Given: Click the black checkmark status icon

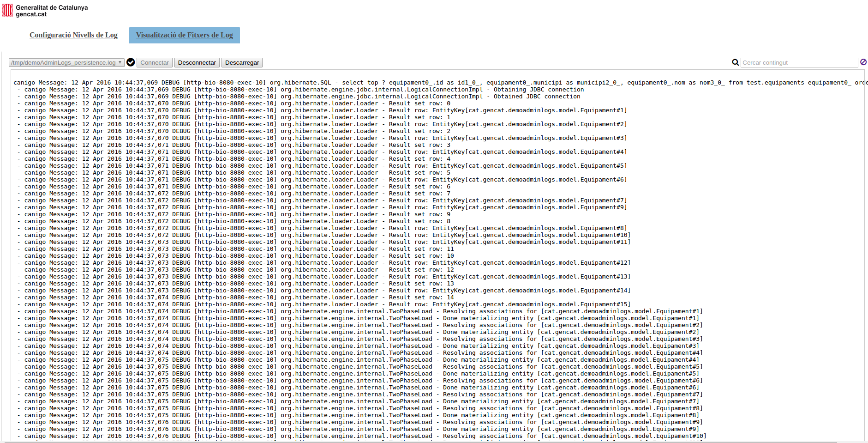Looking at the screenshot, I should (131, 62).
